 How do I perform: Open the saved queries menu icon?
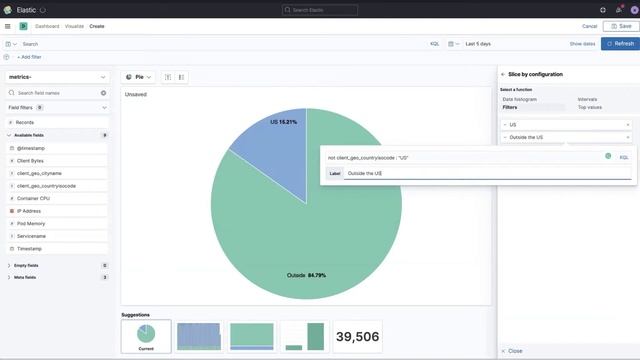click(x=11, y=44)
